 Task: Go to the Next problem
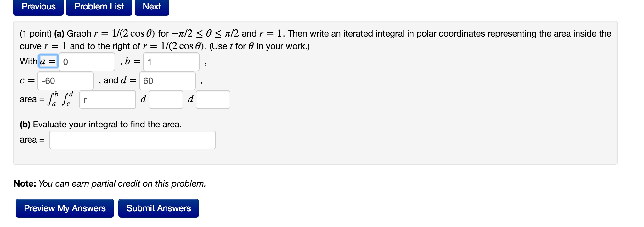(x=151, y=6)
